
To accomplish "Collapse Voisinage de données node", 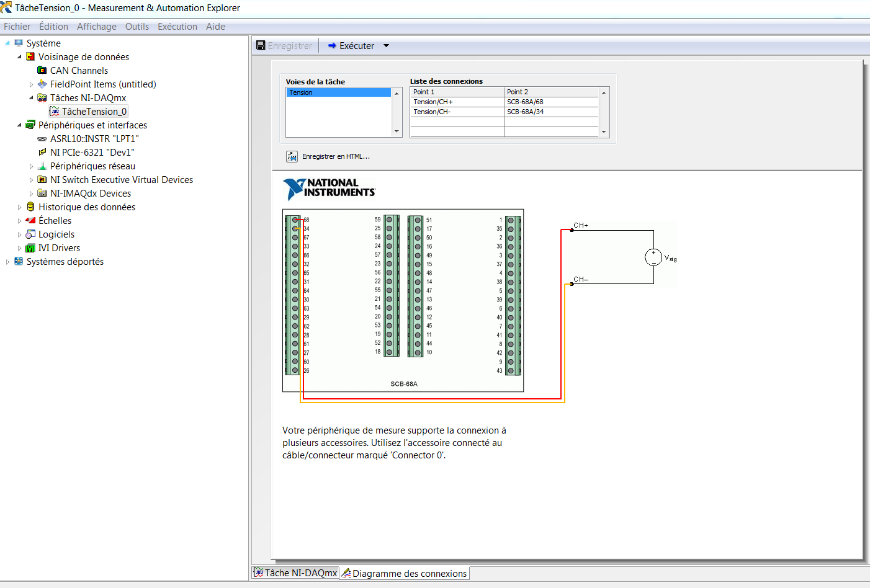I will 19,57.
